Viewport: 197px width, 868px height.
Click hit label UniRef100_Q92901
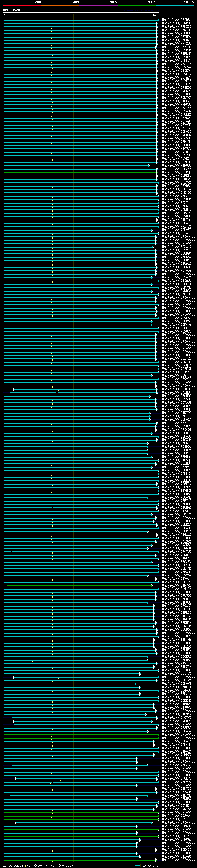176,816
